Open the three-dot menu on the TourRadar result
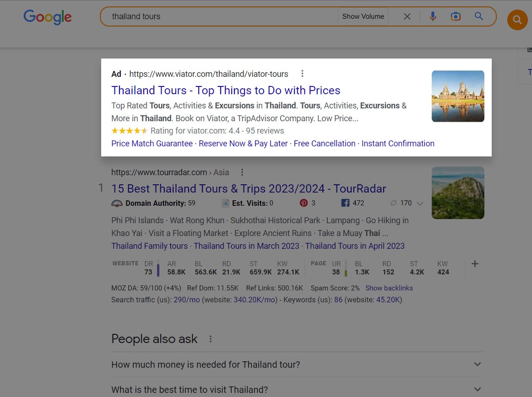 (242, 172)
